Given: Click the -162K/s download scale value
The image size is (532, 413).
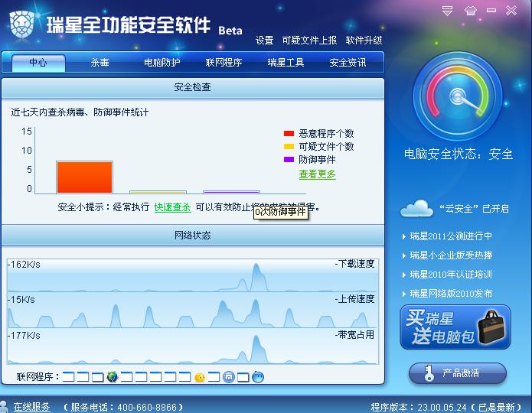Looking at the screenshot, I should point(24,265).
